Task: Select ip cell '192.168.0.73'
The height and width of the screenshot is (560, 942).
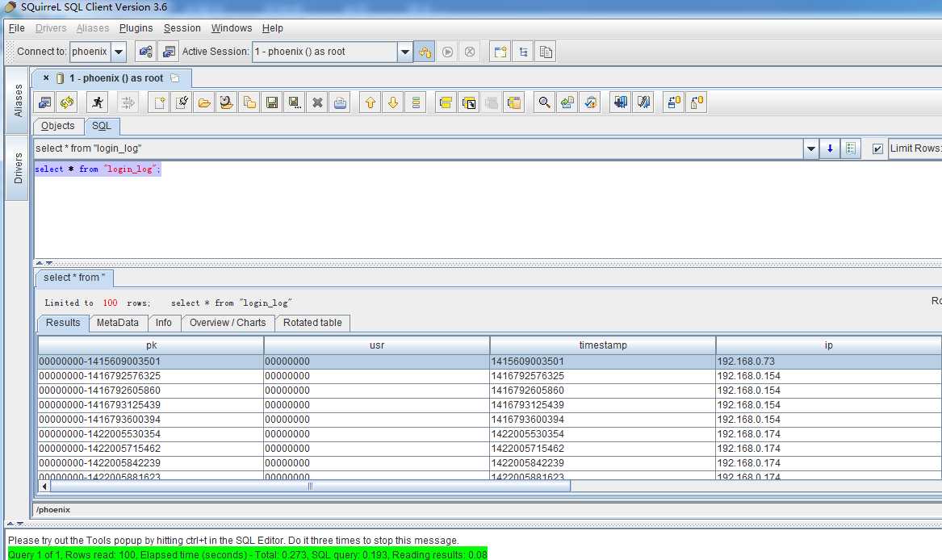Action: point(828,361)
